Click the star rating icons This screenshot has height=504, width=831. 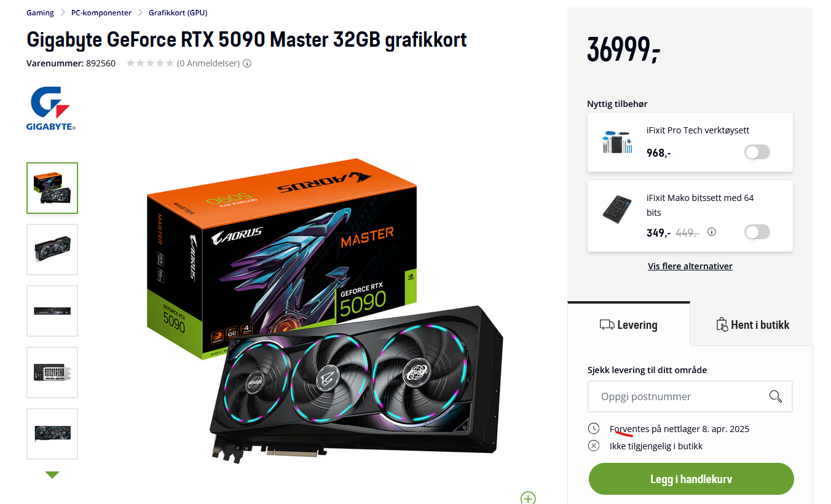[150, 63]
